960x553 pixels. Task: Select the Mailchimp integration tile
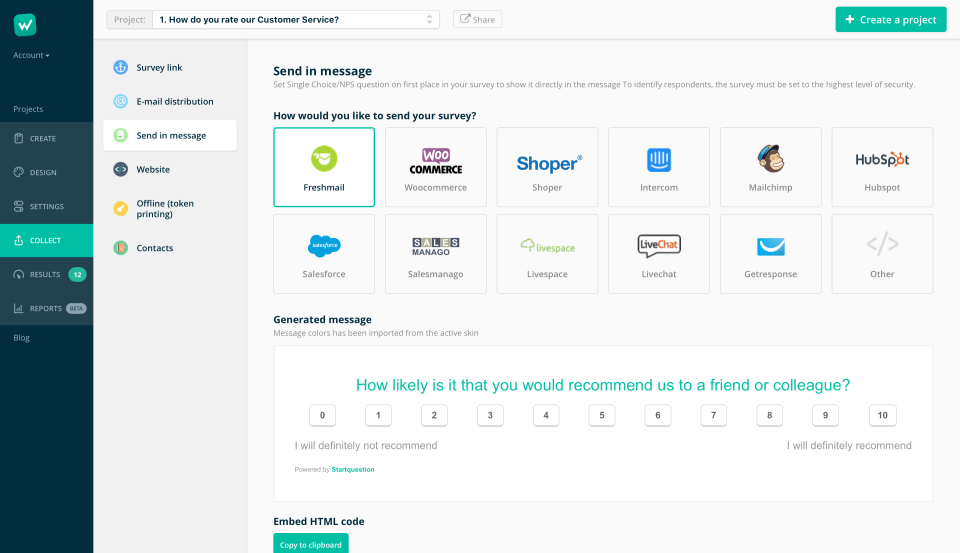(x=770, y=167)
